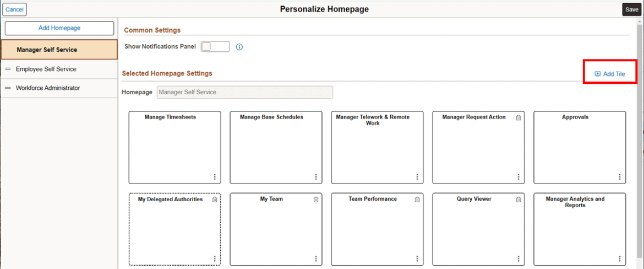644x269 pixels.
Task: Click the trash icon on My Team tile
Action: pyautogui.click(x=316, y=200)
